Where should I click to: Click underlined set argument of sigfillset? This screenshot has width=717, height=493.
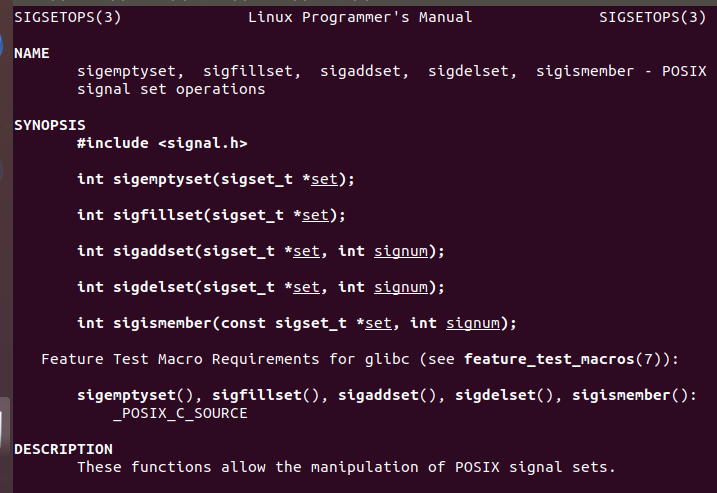pos(315,215)
